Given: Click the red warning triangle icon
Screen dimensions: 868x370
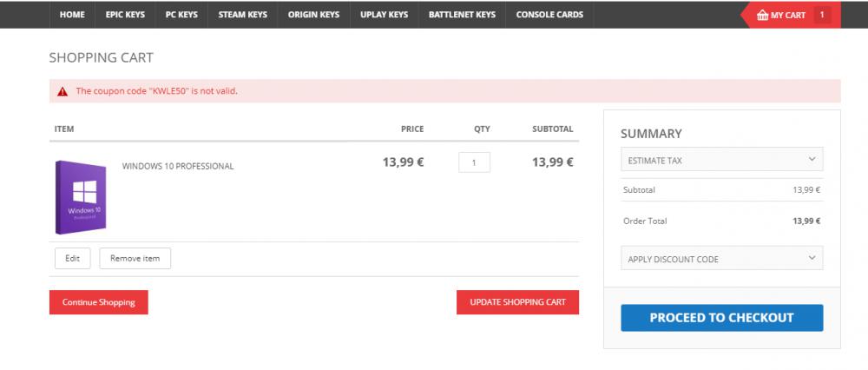Looking at the screenshot, I should [62, 91].
